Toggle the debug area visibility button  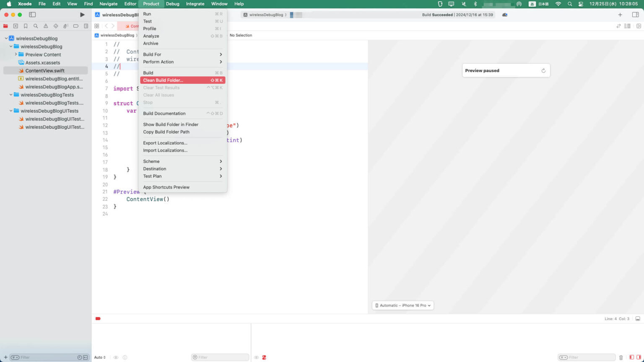point(638,319)
